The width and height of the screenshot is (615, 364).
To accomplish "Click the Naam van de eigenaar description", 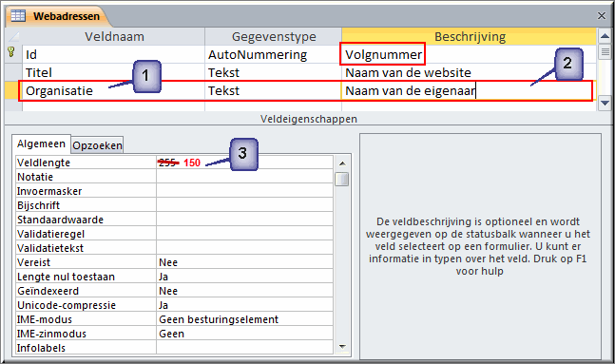I will tap(470, 91).
